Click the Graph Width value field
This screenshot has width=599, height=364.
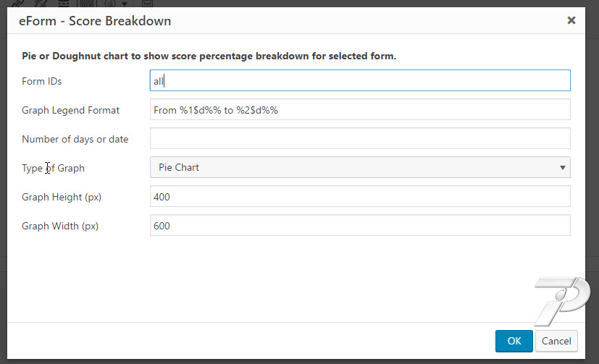(360, 225)
